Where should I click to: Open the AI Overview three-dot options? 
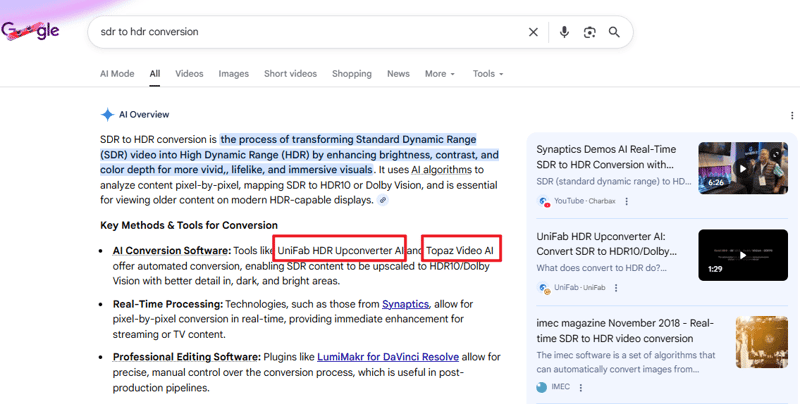pos(792,115)
